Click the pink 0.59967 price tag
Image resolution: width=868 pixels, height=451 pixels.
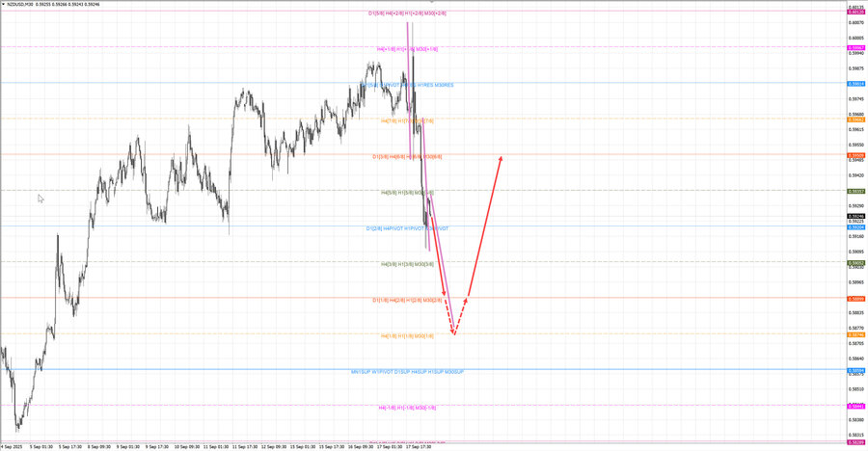(x=855, y=48)
